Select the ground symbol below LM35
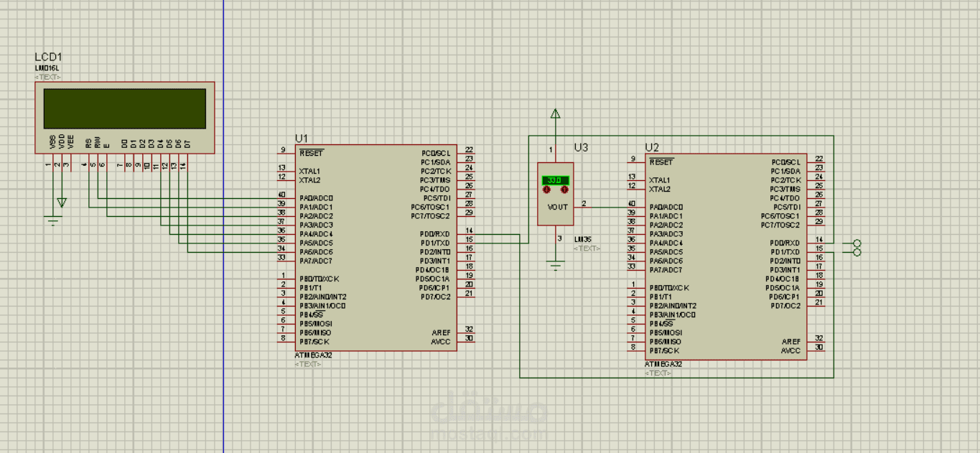This screenshot has width=980, height=453. 555,267
